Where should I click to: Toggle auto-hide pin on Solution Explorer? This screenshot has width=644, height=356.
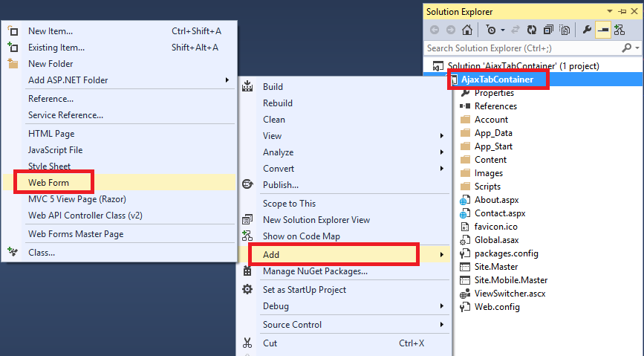(x=622, y=12)
